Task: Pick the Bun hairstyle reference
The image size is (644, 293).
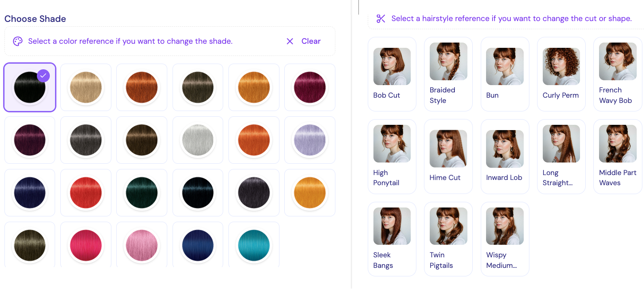Action: (x=505, y=74)
